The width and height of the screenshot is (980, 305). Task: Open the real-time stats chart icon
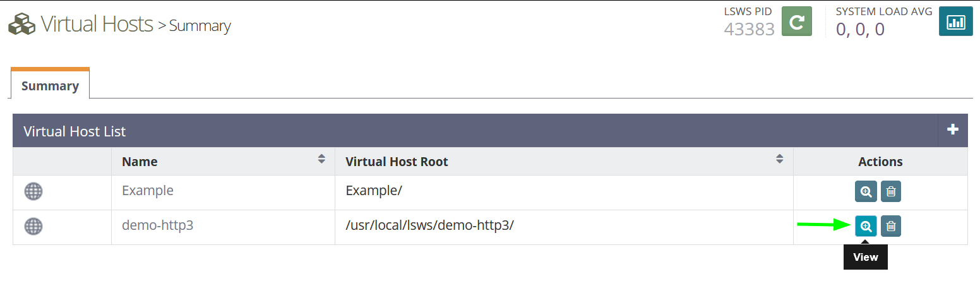click(x=955, y=21)
